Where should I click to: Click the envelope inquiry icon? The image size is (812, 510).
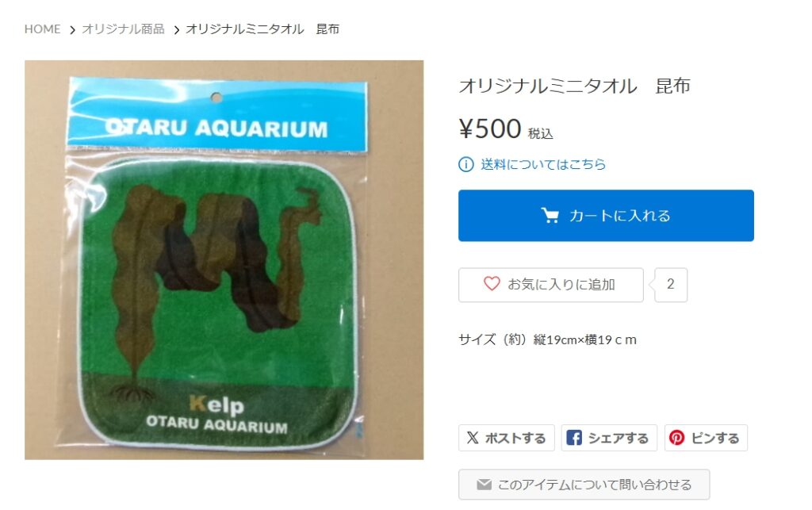pos(484,485)
